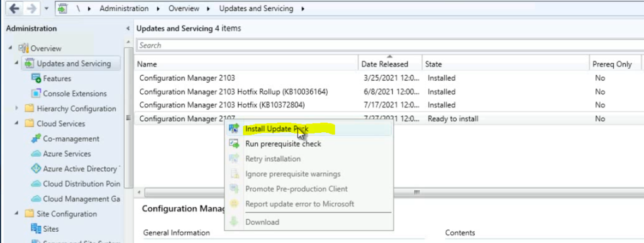The image size is (644, 243).
Task: Sort by Date Released column header
Action: (x=390, y=64)
